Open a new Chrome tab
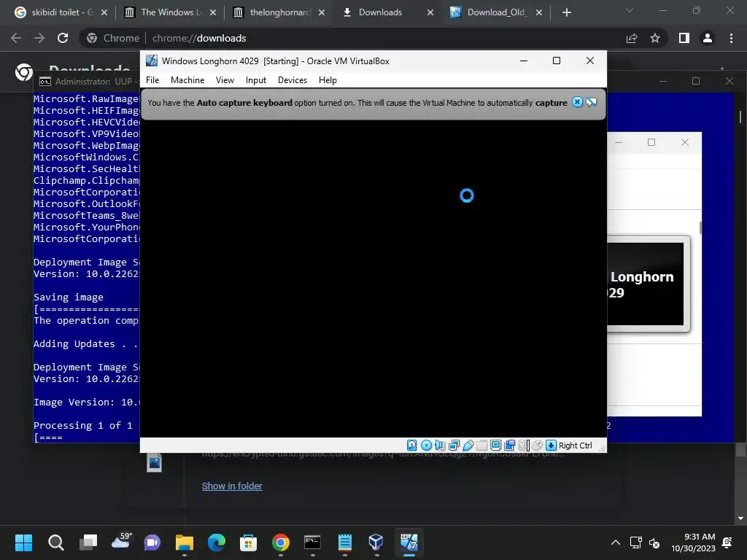Image resolution: width=747 pixels, height=560 pixels. point(566,12)
